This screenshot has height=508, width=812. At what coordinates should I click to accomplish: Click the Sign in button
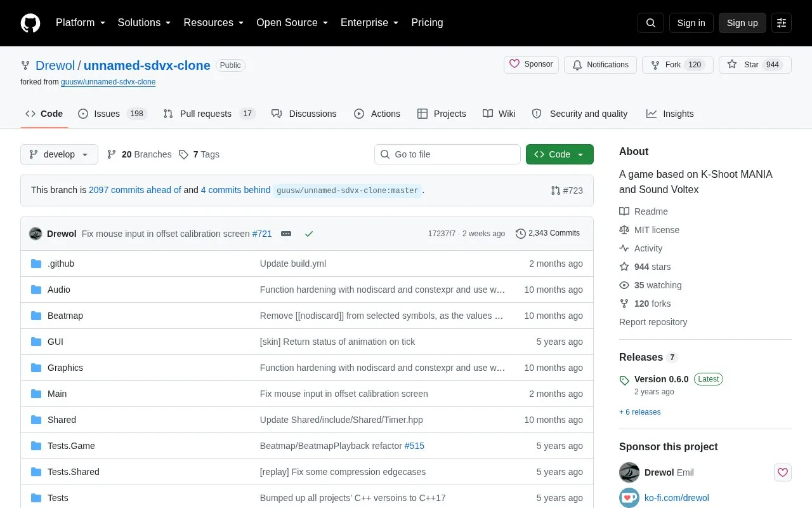[691, 23]
